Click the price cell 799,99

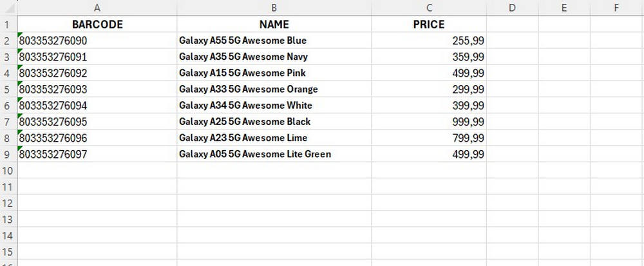[x=428, y=138]
